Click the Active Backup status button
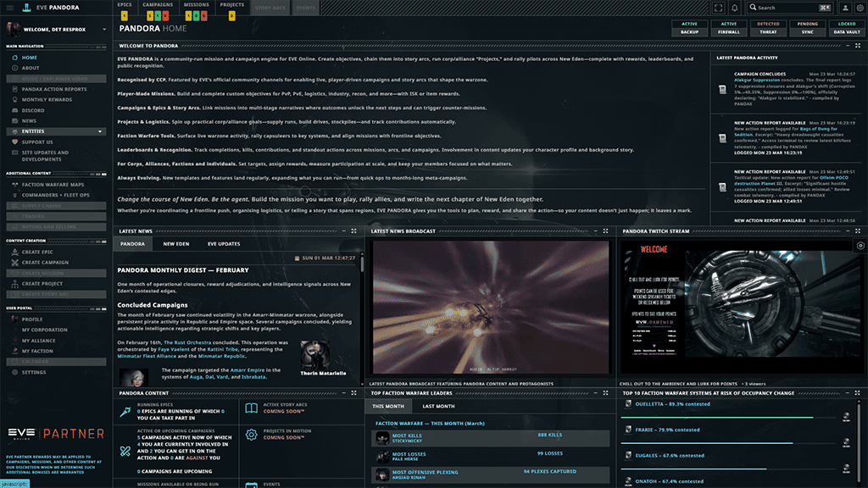 (689, 28)
